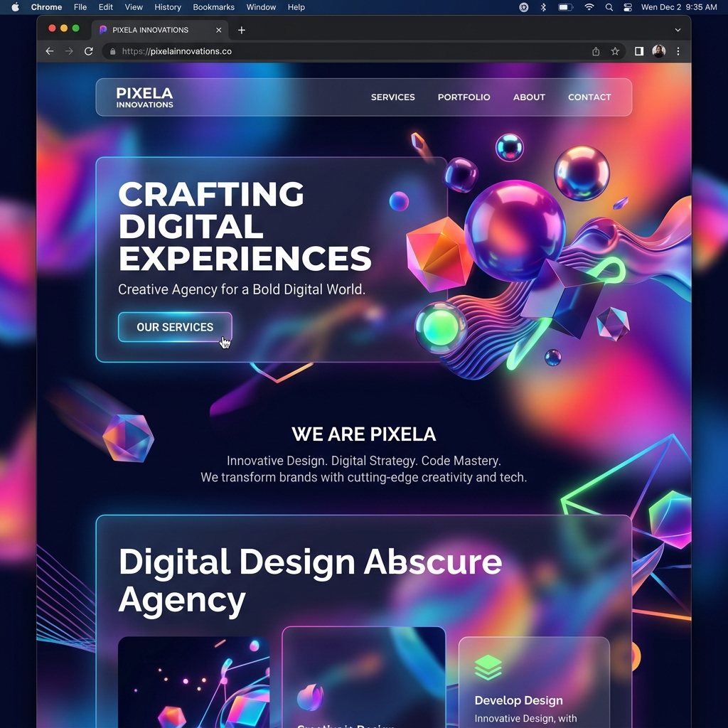The image size is (728, 728).
Task: Open the File menu
Action: 80,7
